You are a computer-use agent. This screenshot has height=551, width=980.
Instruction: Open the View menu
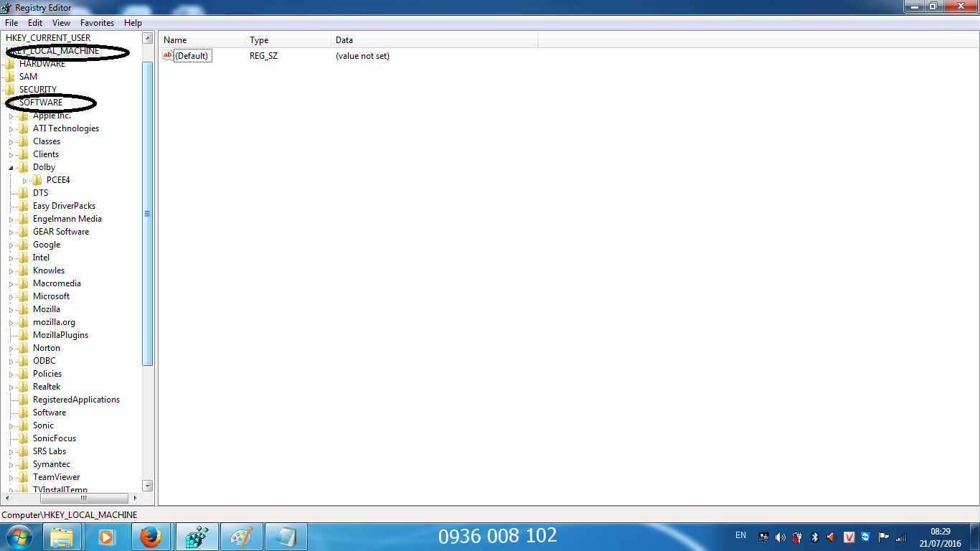point(61,23)
